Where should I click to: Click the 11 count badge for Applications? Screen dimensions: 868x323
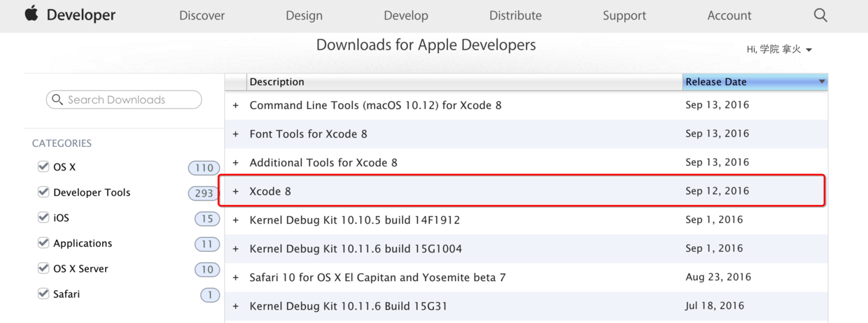point(207,244)
